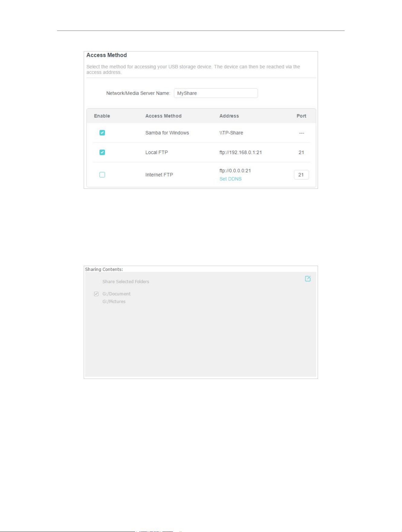This screenshot has height=532, width=402.
Task: Select the Internet FTP port field
Action: (x=301, y=175)
